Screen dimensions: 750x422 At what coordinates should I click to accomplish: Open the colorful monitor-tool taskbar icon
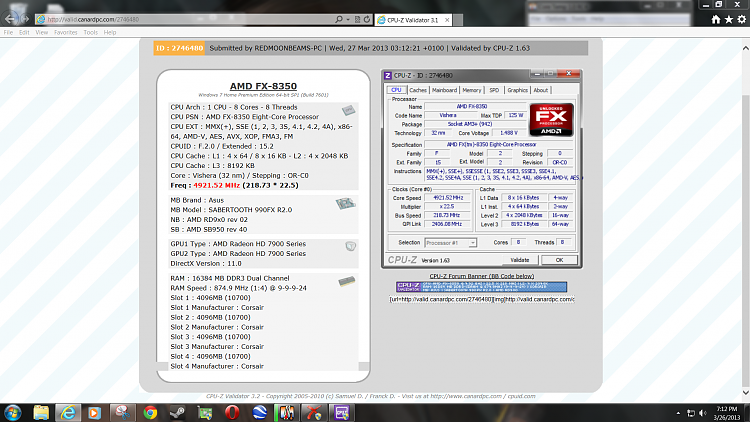(x=287, y=412)
